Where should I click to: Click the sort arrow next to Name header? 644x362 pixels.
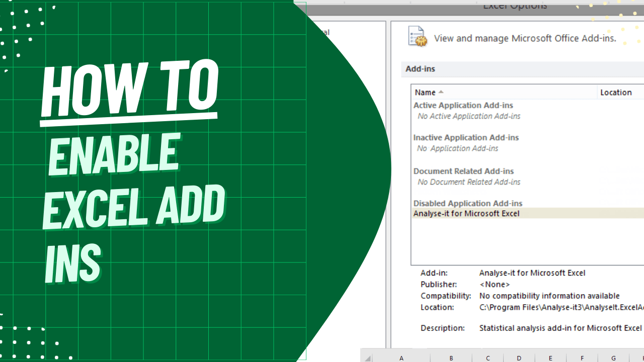coord(441,92)
